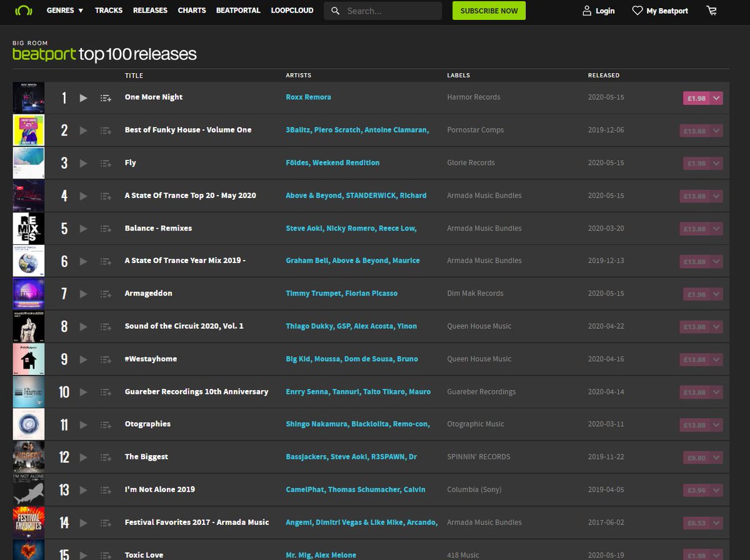Add One More Night to queue
The width and height of the screenshot is (750, 560).
click(106, 98)
